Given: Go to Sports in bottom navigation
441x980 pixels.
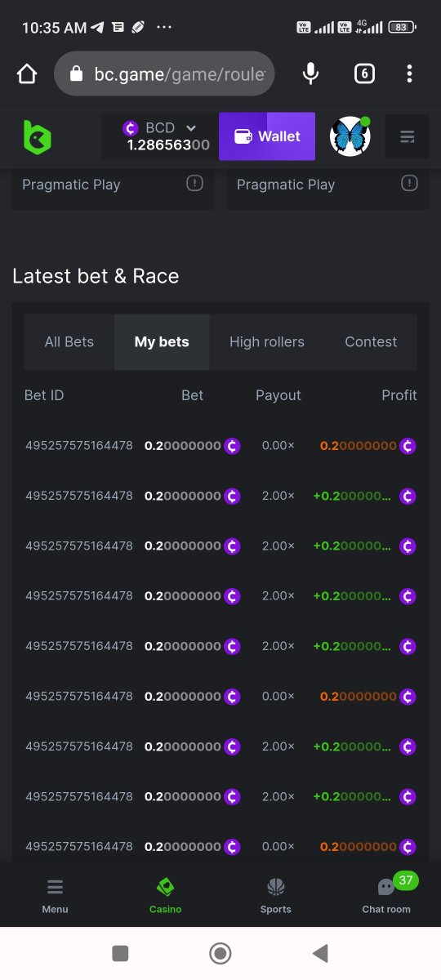Looking at the screenshot, I should pos(276,895).
